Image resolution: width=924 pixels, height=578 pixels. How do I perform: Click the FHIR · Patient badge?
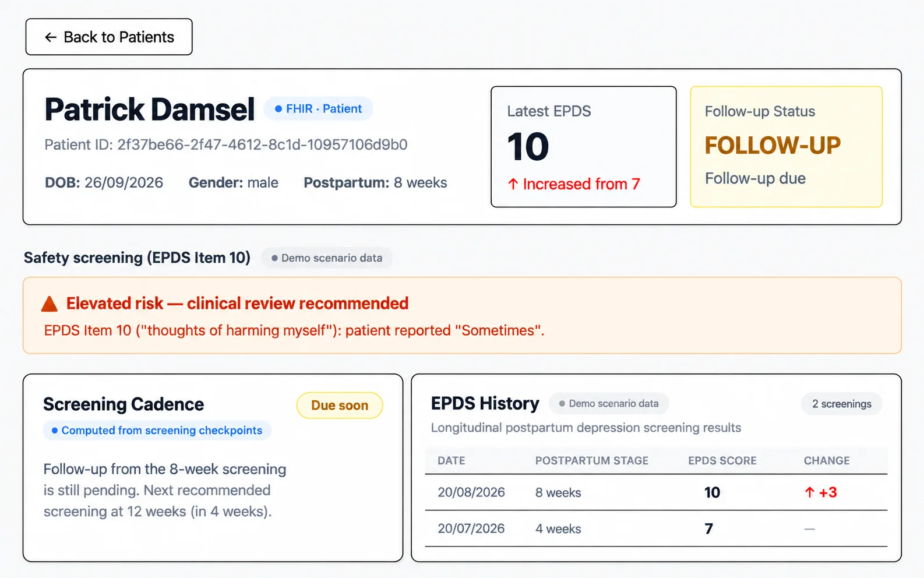(x=318, y=109)
